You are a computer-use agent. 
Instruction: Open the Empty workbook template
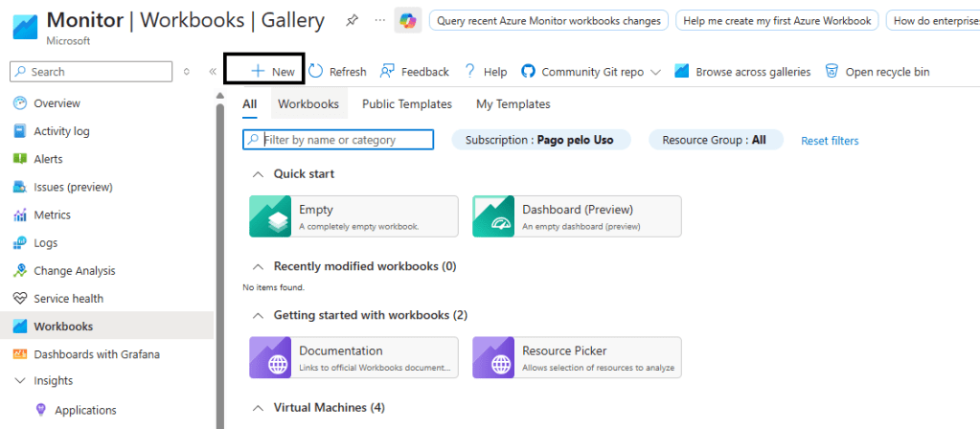pyautogui.click(x=353, y=216)
